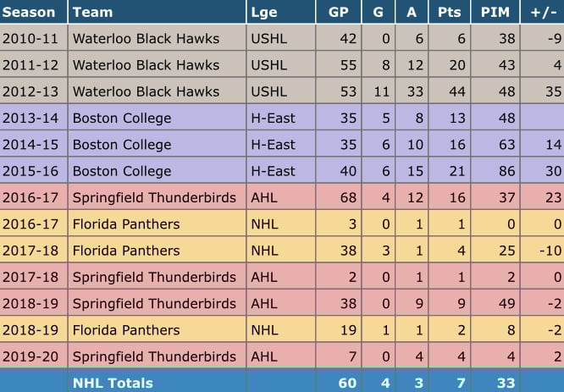Open Waterloo Black Hawks in 2010-11 row

[x=146, y=38]
